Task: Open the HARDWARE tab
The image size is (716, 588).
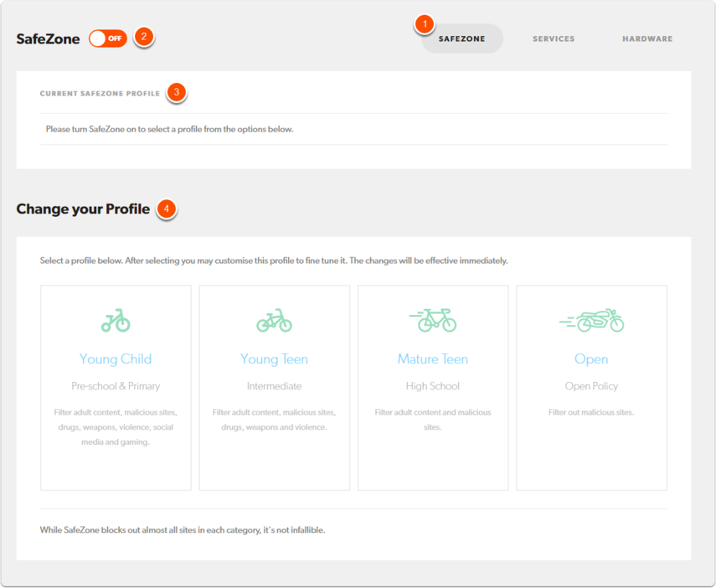Action: 647,39
